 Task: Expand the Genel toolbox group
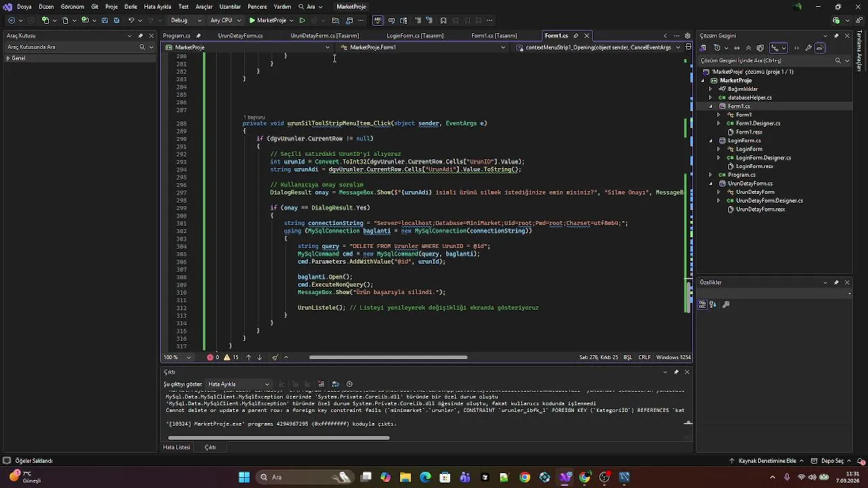8,58
